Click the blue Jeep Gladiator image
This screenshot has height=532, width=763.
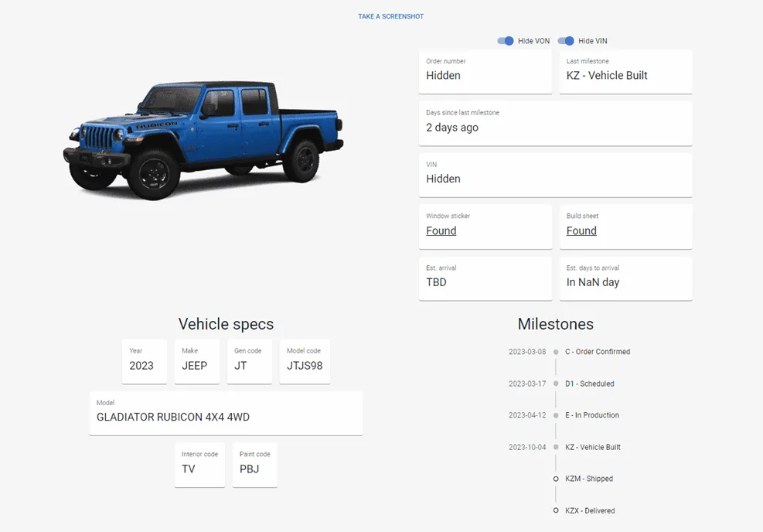coord(203,140)
